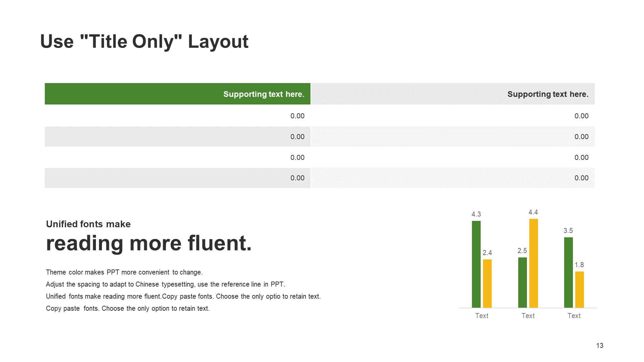Click the yellow bar labeled 1.8

tap(580, 290)
